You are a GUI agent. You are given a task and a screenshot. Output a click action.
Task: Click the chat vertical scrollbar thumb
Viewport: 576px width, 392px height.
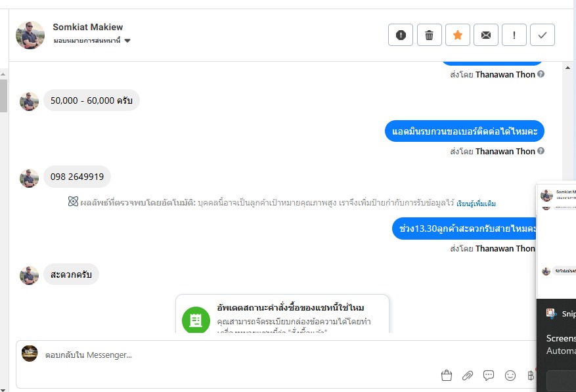(3, 95)
